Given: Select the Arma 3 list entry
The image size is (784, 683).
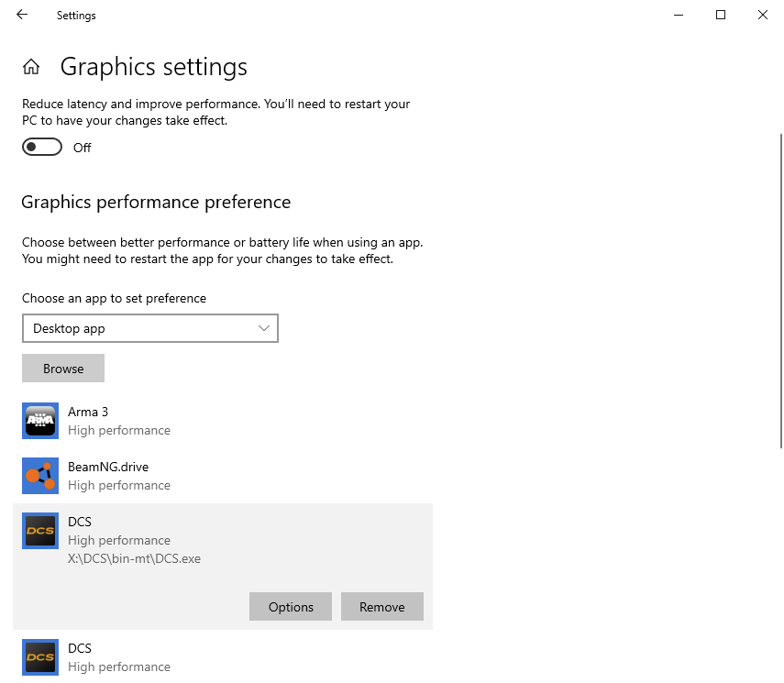Looking at the screenshot, I should pos(223,421).
